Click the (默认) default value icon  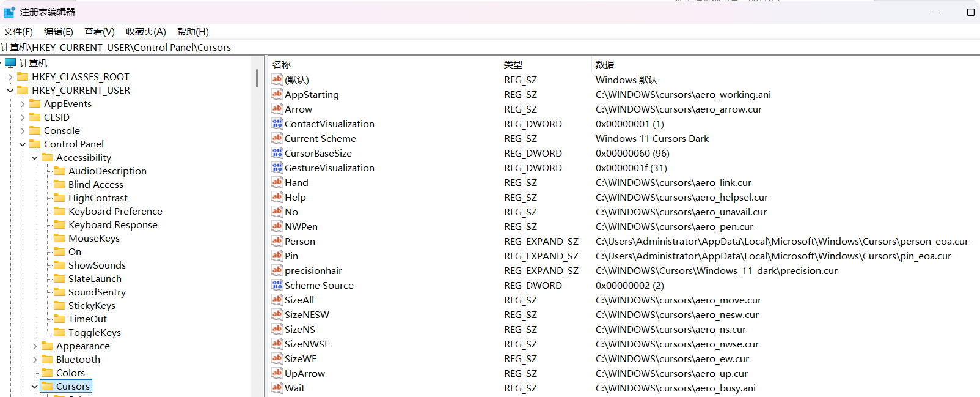click(x=277, y=80)
